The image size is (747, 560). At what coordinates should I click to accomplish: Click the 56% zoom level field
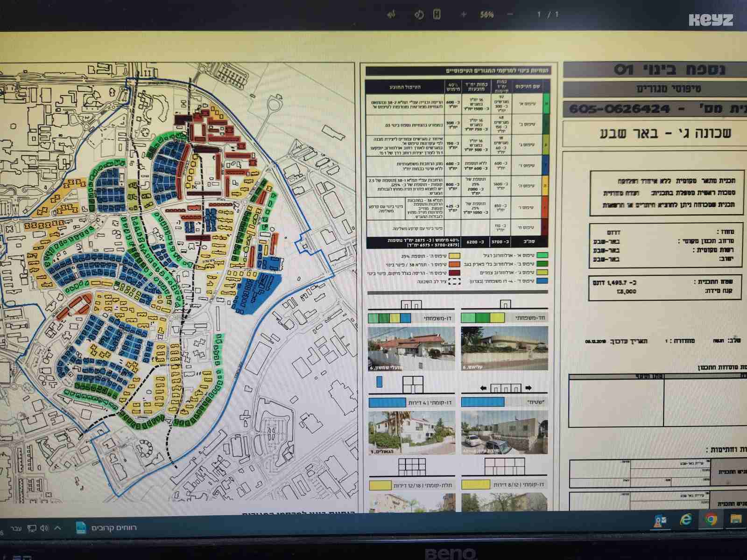(486, 14)
